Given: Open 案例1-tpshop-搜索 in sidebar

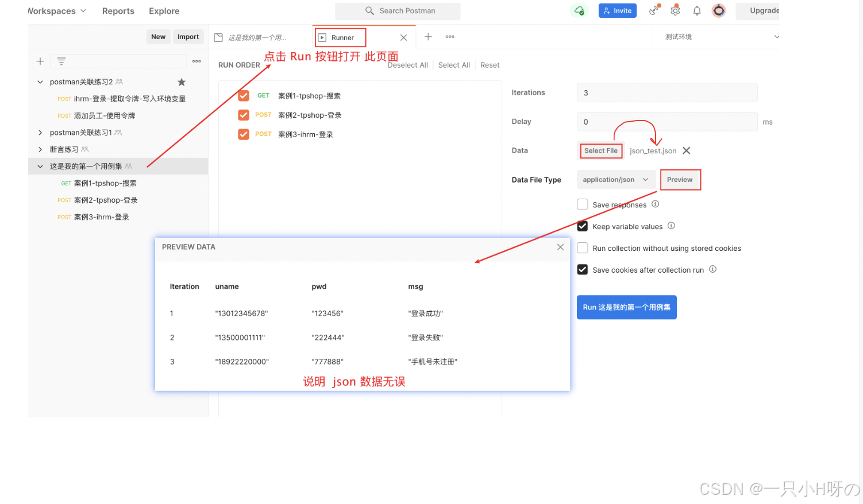Looking at the screenshot, I should point(106,183).
